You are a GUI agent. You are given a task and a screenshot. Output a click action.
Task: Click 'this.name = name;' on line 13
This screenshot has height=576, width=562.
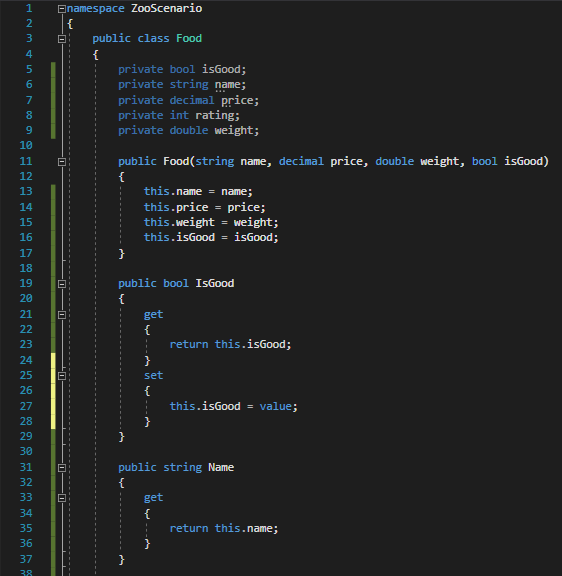198,191
